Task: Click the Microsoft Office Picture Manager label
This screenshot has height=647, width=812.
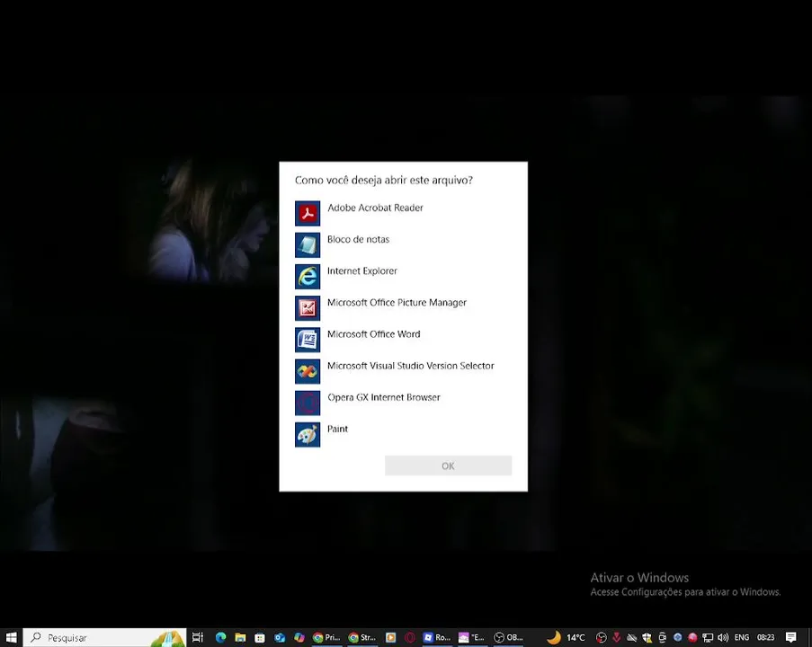Action: (397, 302)
